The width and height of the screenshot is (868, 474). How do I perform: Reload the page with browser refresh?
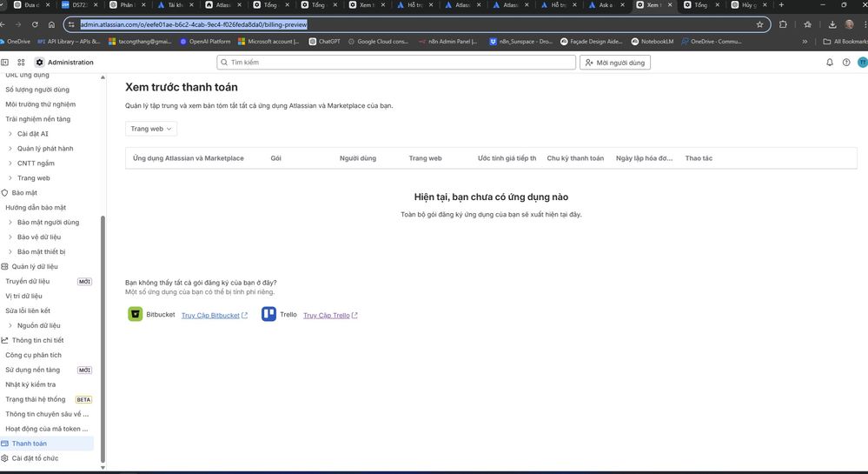coord(35,24)
